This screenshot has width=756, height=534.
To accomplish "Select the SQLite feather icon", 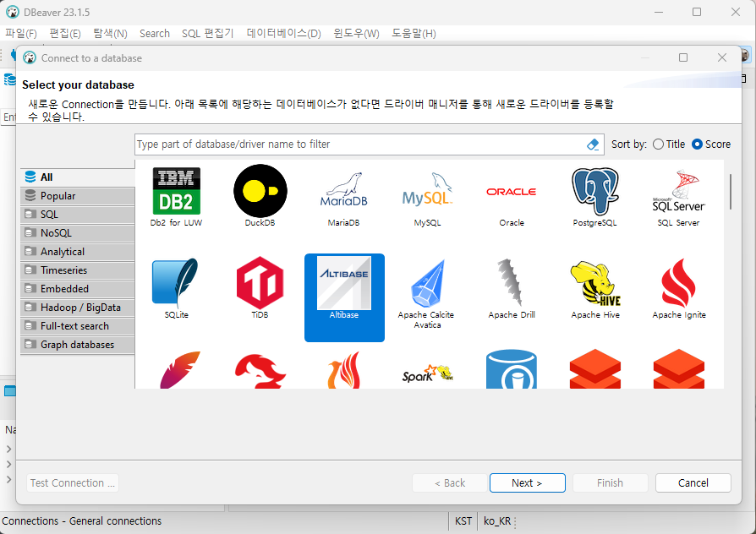I will (x=175, y=282).
